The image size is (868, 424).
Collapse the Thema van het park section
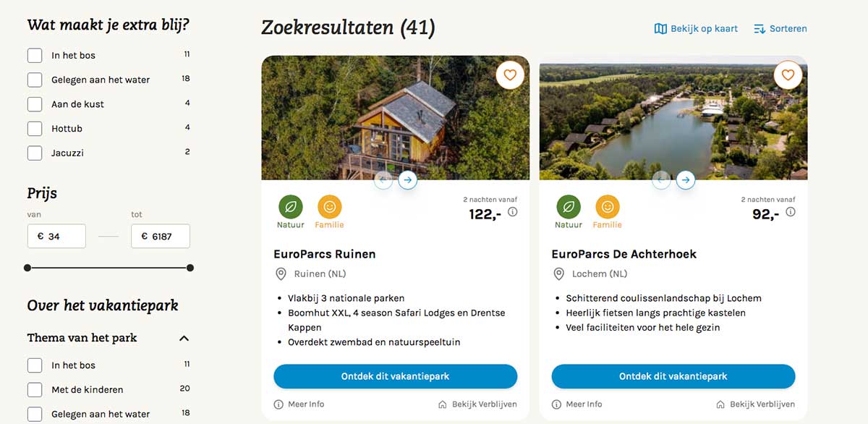click(x=184, y=338)
